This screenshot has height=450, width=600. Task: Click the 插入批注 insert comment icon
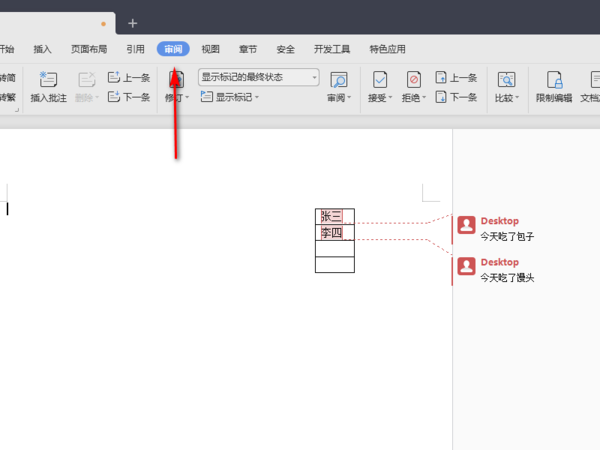pyautogui.click(x=49, y=80)
